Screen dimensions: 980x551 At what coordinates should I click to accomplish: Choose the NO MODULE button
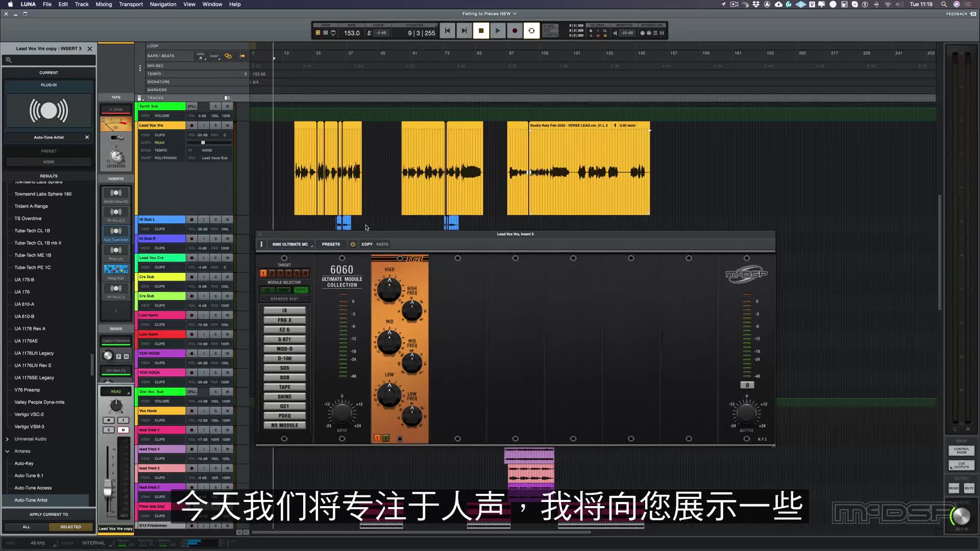[284, 425]
